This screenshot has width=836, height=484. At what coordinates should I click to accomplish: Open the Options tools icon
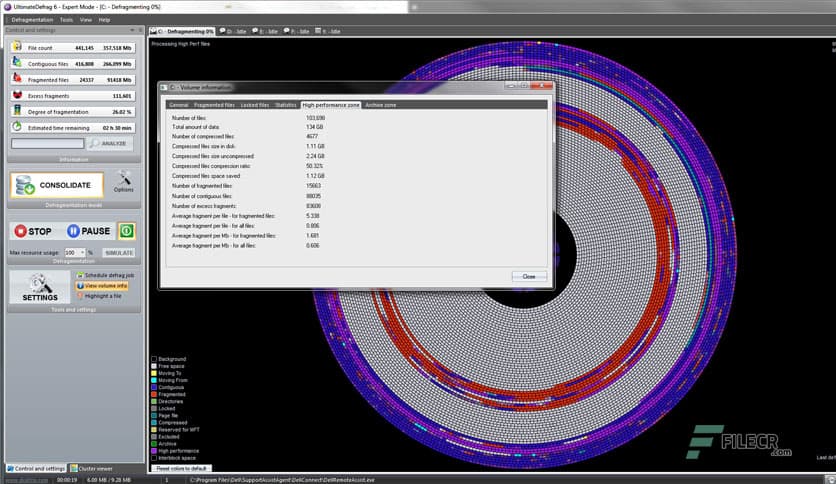(124, 181)
